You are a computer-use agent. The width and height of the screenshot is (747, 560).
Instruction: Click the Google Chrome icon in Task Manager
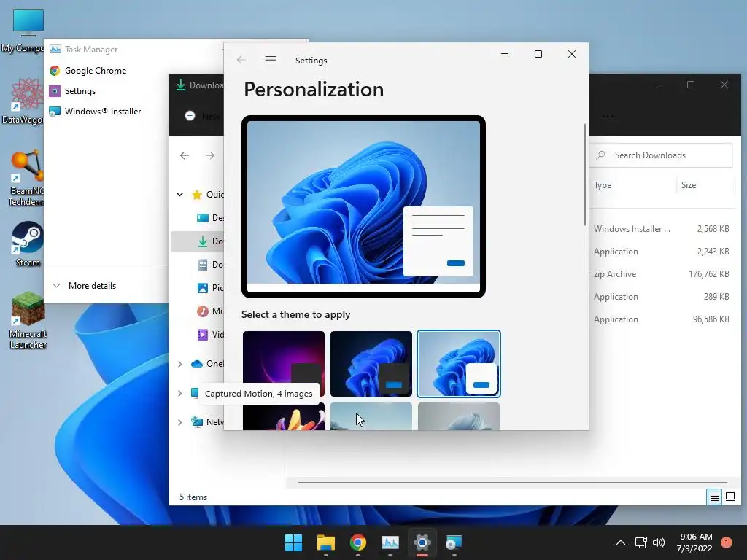tap(55, 71)
